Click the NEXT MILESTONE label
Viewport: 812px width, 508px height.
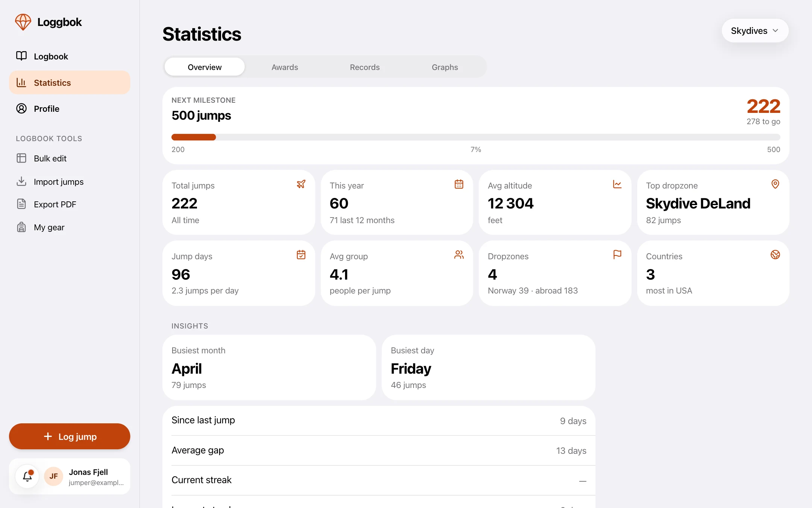[203, 100]
